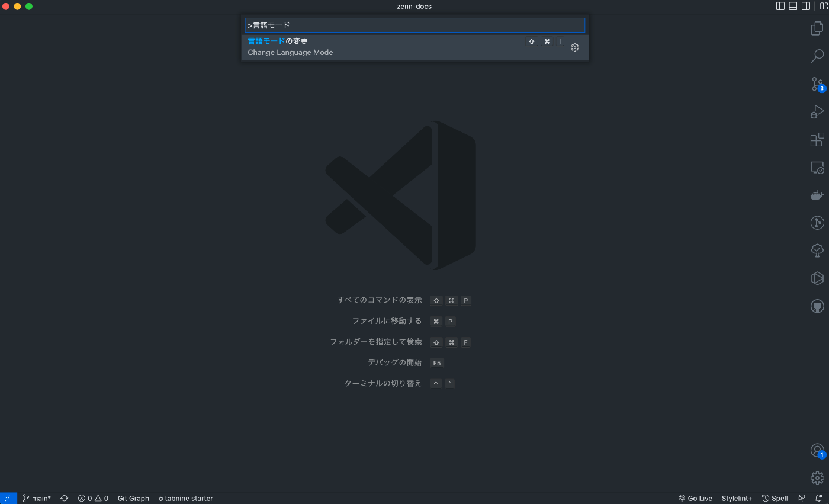Open the Accounts icon with badge
This screenshot has height=504, width=829.
pos(818,451)
